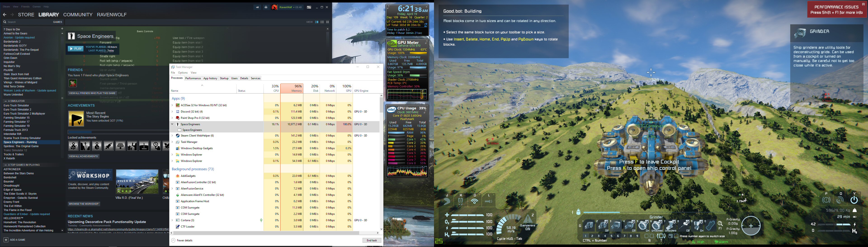Open Steam announcements megaphone icon
This screenshot has height=247, width=868.
click(x=257, y=7)
